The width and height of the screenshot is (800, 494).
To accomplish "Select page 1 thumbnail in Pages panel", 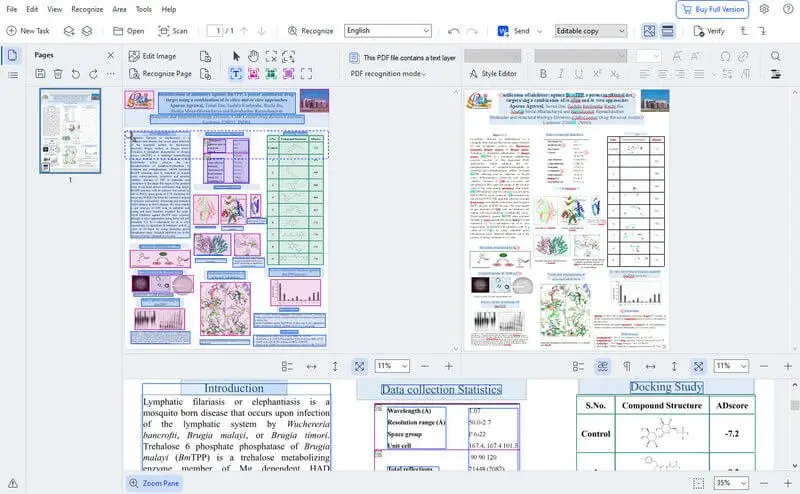I will coord(70,131).
